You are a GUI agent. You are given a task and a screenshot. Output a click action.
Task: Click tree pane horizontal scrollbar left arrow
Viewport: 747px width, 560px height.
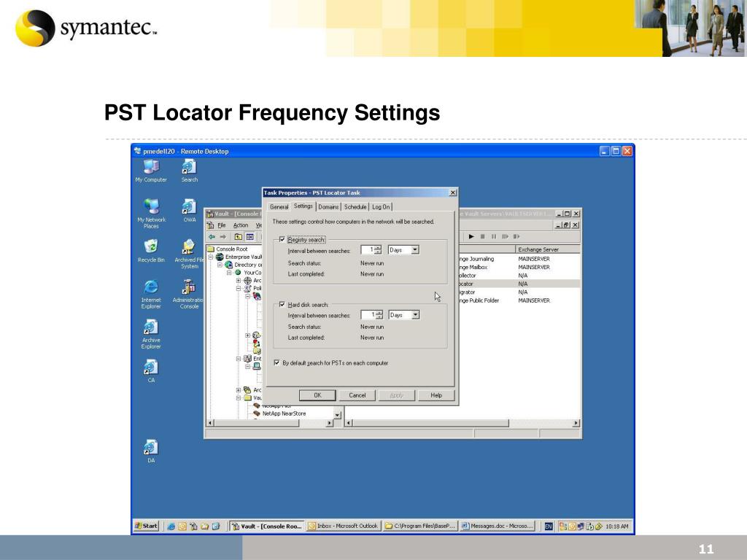[210, 423]
